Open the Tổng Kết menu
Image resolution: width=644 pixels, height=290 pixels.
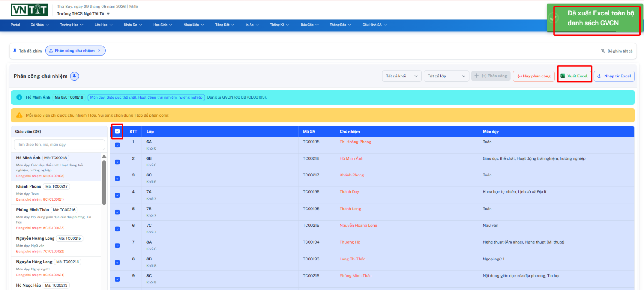point(225,25)
